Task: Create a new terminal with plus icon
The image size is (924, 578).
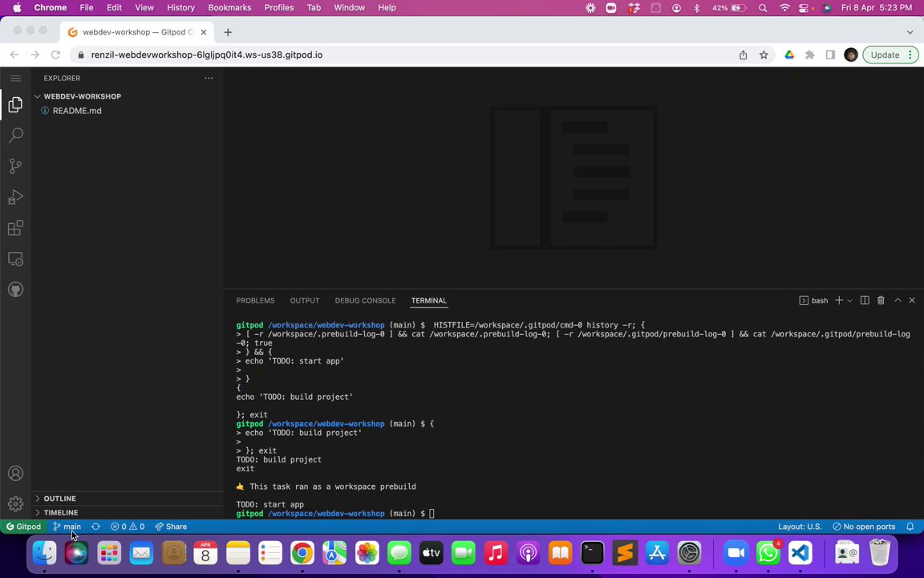Action: point(838,300)
